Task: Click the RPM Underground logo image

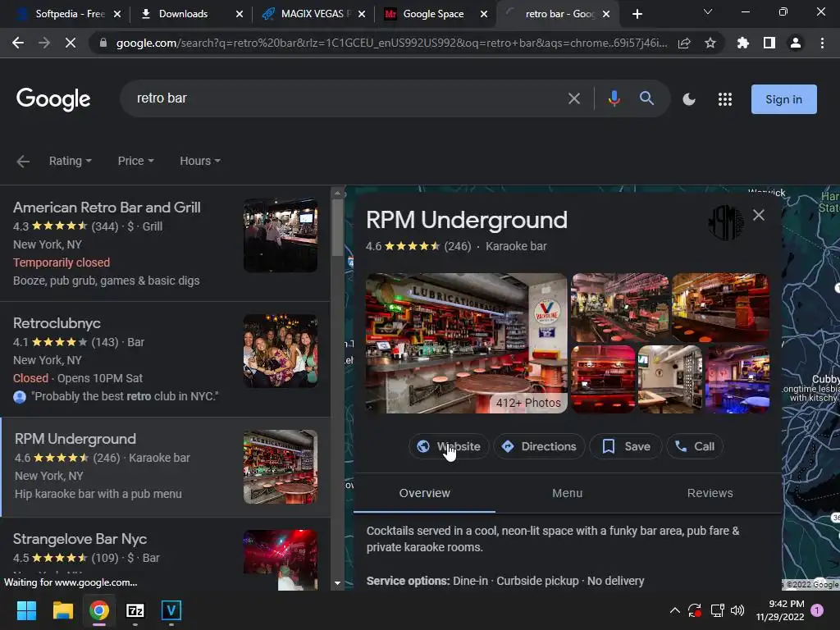Action: (x=726, y=222)
